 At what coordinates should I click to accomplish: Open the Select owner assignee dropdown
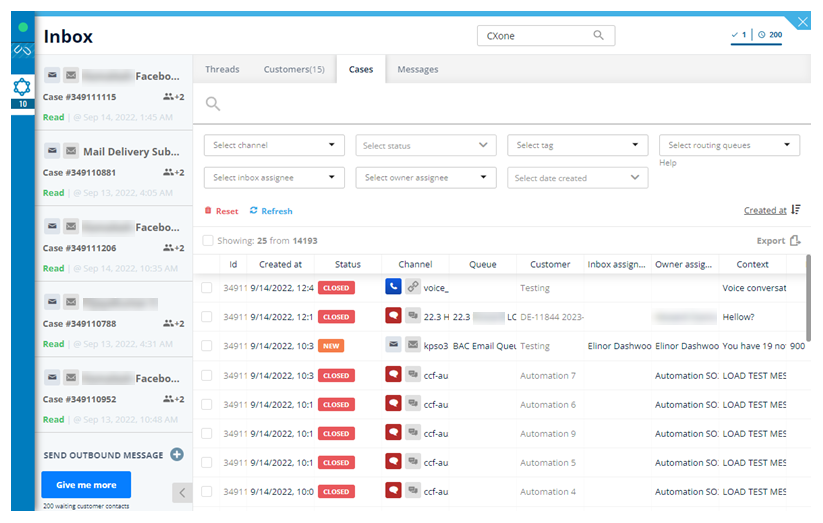coord(426,177)
